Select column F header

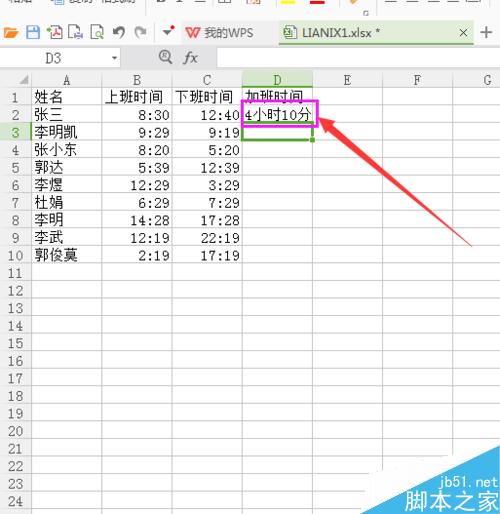click(x=417, y=80)
